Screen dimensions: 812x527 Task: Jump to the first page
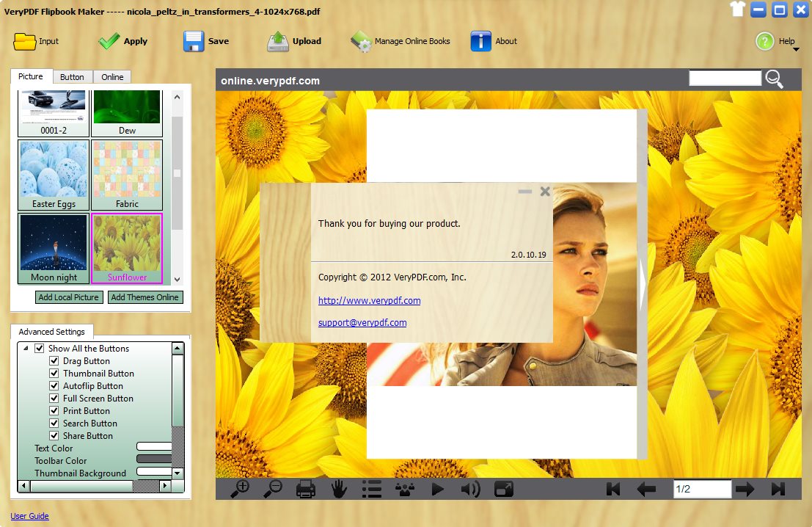coord(613,489)
